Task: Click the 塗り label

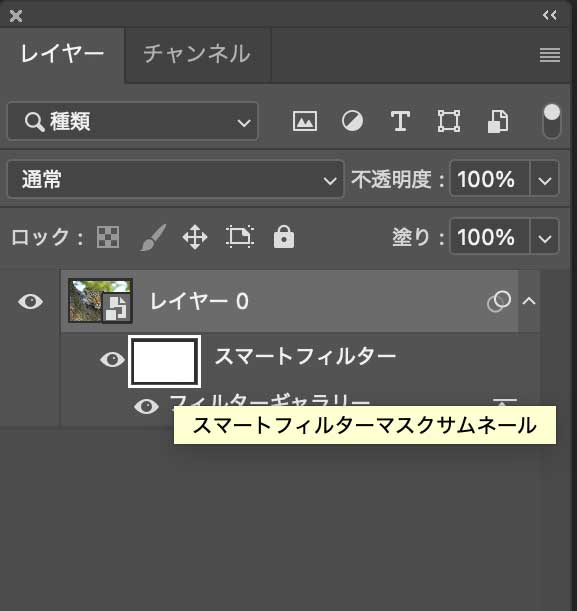Action: 418,237
